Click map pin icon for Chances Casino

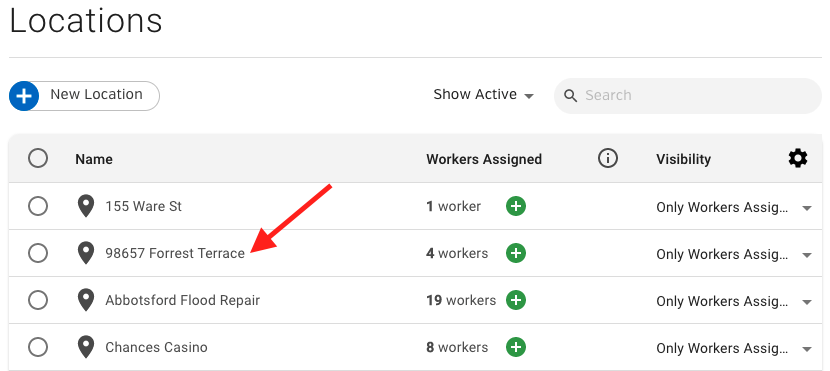point(86,347)
